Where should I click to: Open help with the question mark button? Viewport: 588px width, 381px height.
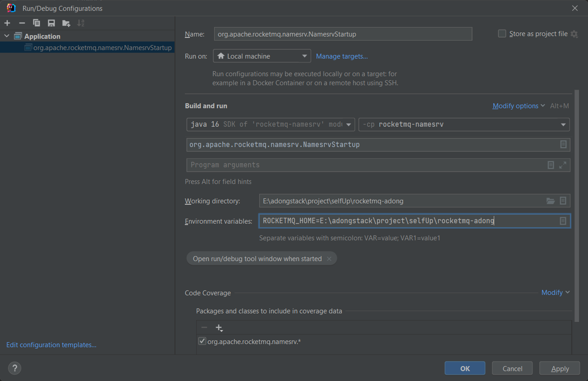pos(15,368)
